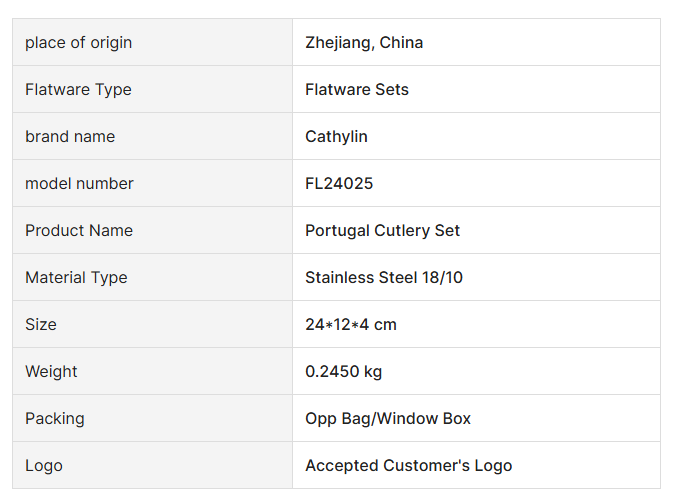Click the "Cathylin" brand value

tap(336, 136)
